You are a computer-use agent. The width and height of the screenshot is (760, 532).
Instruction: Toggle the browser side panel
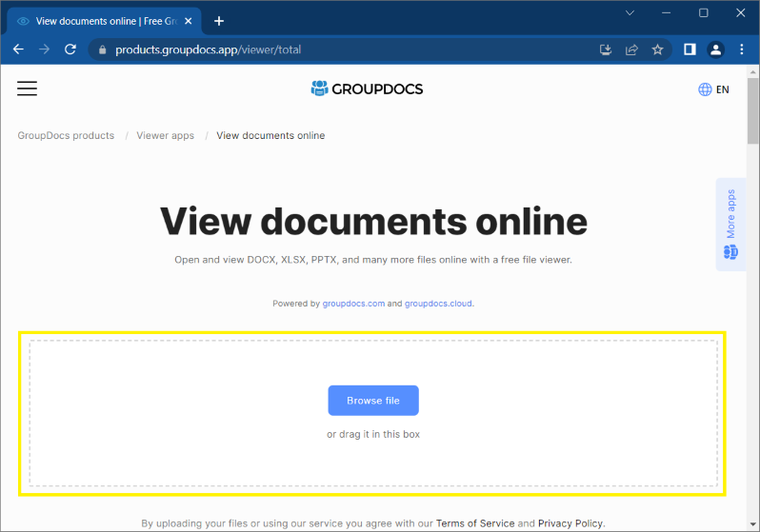pyautogui.click(x=690, y=49)
